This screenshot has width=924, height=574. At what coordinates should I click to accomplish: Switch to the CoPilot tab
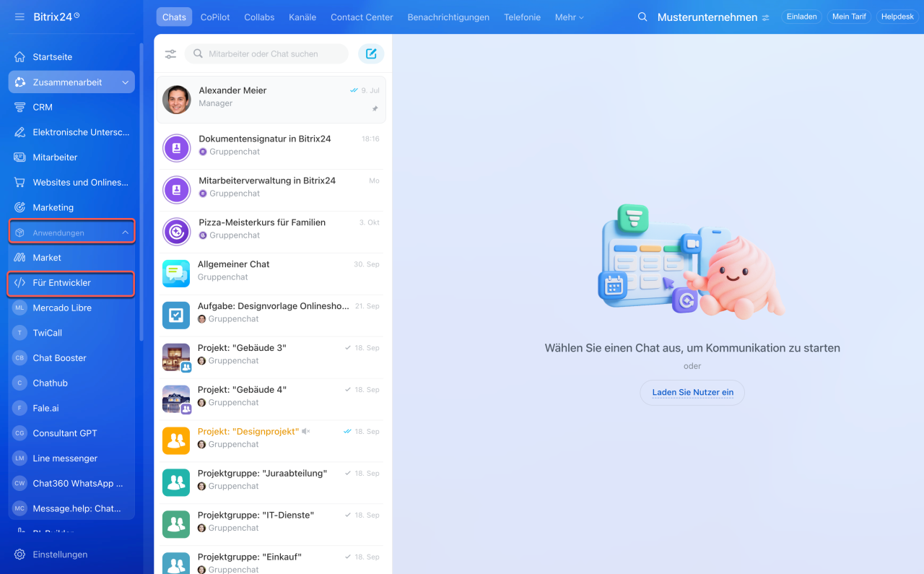(x=215, y=17)
